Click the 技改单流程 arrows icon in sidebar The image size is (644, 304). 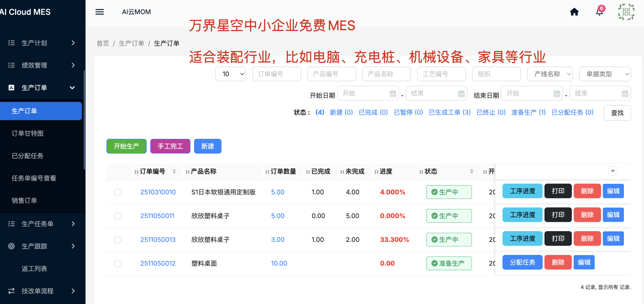click(11, 291)
